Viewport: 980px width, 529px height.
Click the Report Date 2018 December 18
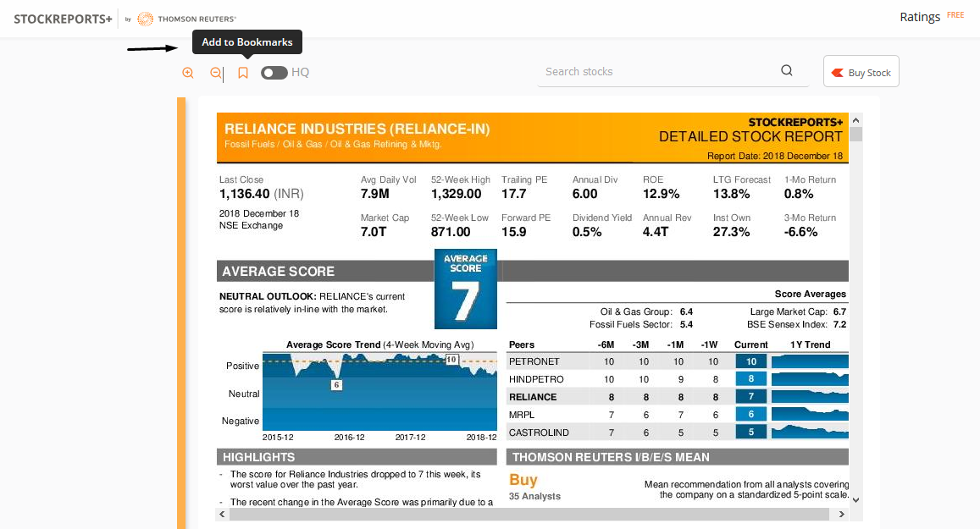click(775, 156)
